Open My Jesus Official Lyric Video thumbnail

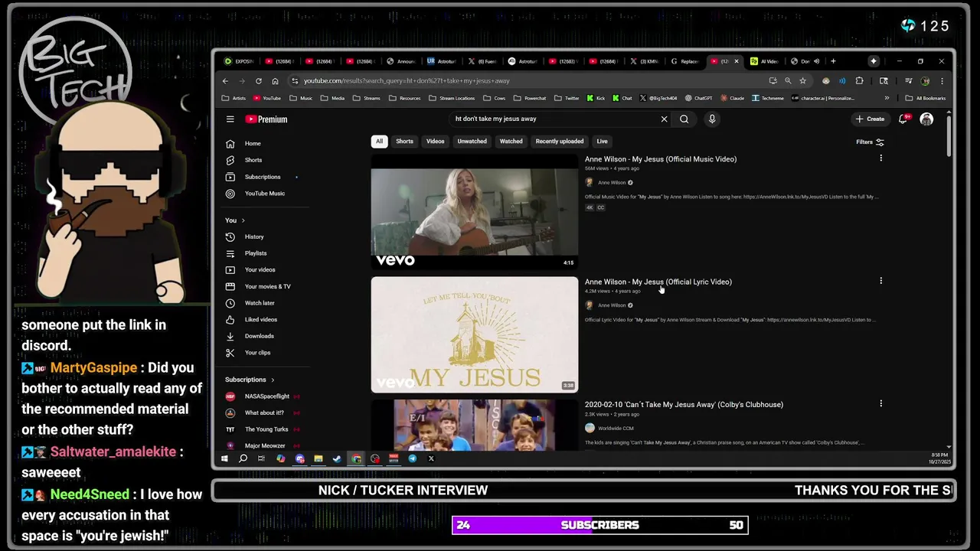click(x=475, y=334)
